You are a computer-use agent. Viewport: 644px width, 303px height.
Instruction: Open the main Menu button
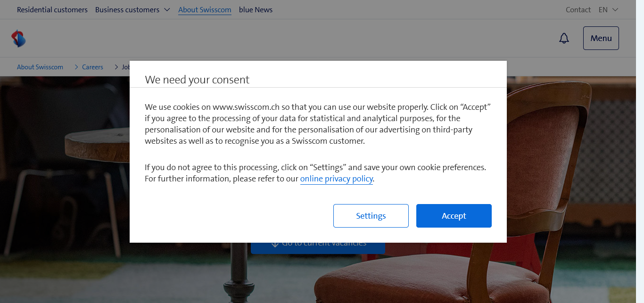tap(601, 38)
